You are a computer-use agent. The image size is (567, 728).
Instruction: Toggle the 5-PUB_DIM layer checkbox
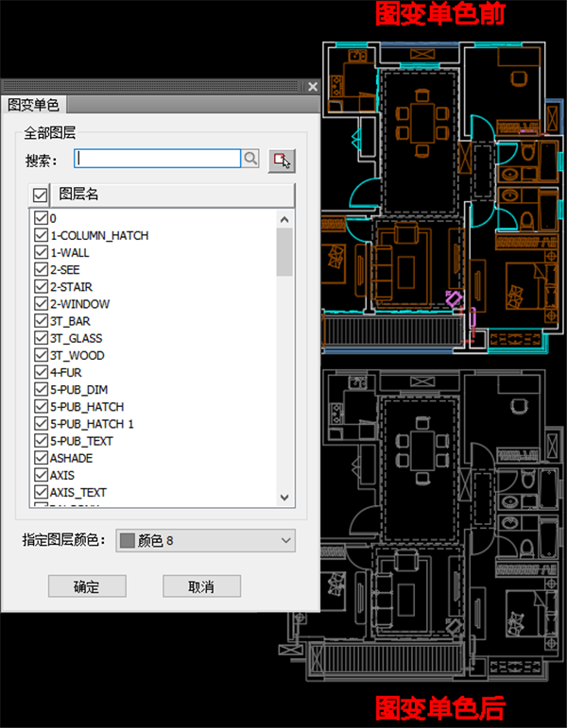click(x=41, y=390)
